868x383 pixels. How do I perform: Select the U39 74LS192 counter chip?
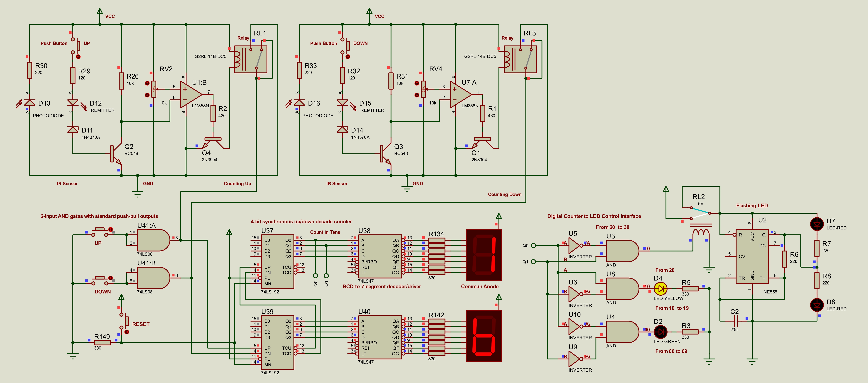[278, 343]
